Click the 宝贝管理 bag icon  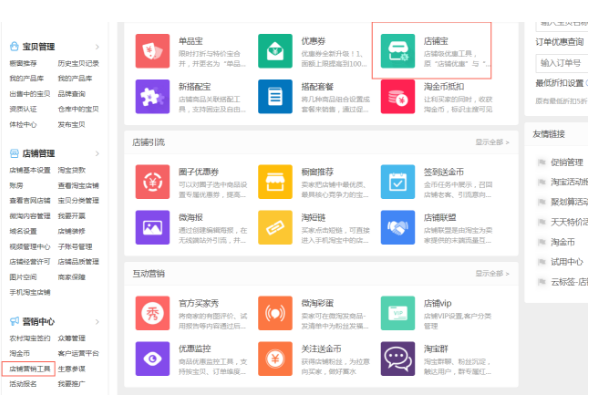point(14,46)
